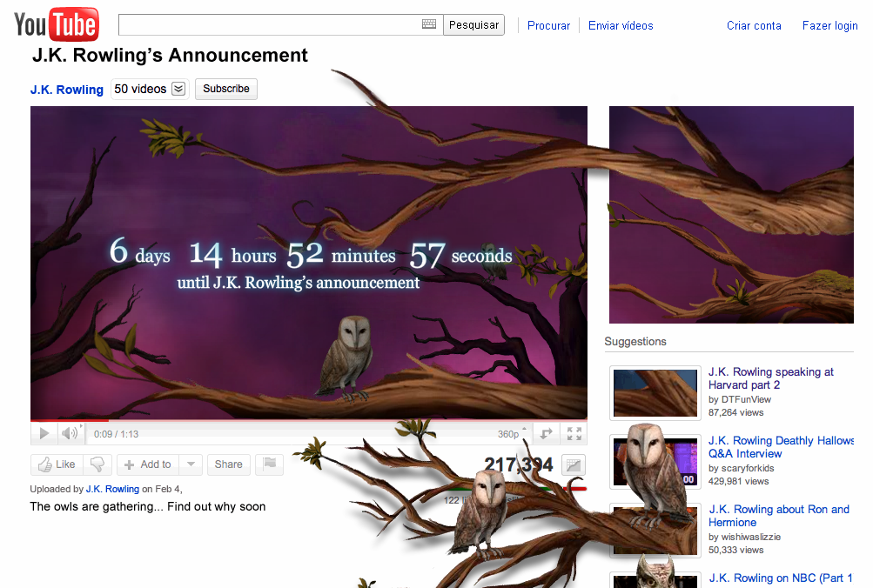Open the 360p quality menu
873x588 pixels.
(511, 433)
